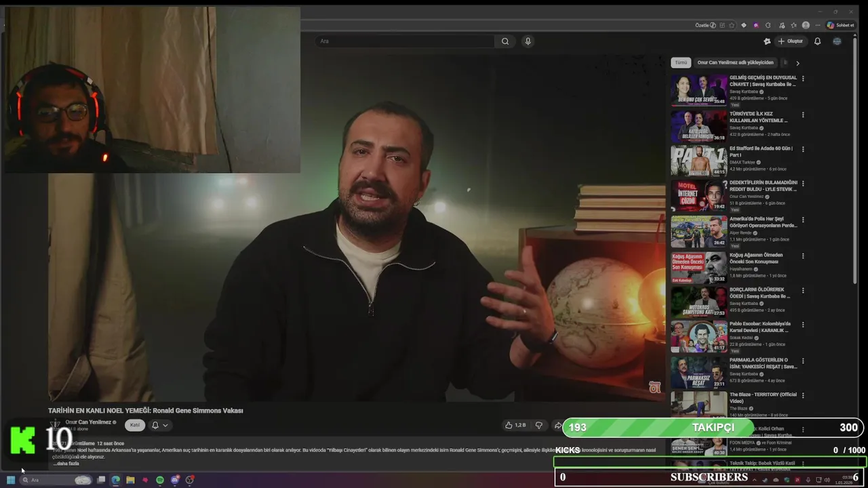Open options menu for Amerika'da Polis video

coord(803,220)
